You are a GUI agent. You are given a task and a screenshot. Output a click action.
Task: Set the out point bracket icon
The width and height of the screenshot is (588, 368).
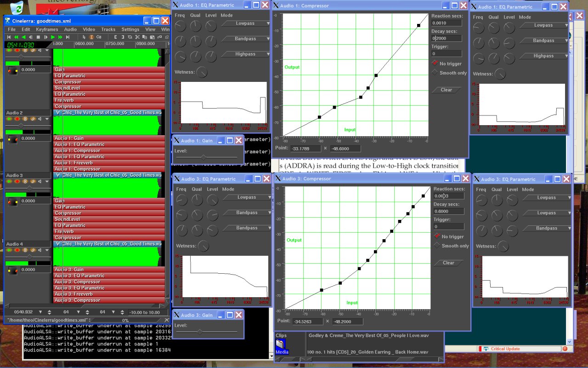pyautogui.click(x=123, y=37)
